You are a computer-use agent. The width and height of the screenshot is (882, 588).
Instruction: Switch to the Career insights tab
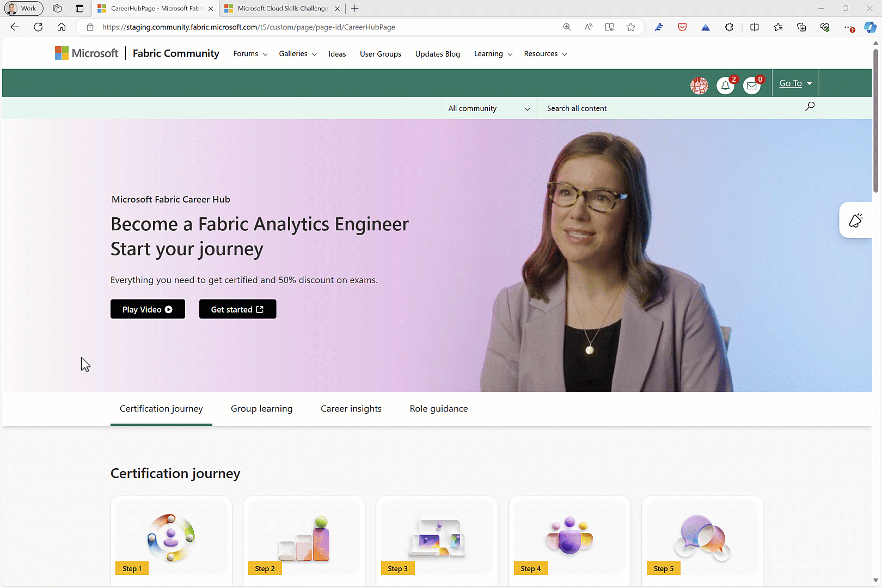pos(351,409)
